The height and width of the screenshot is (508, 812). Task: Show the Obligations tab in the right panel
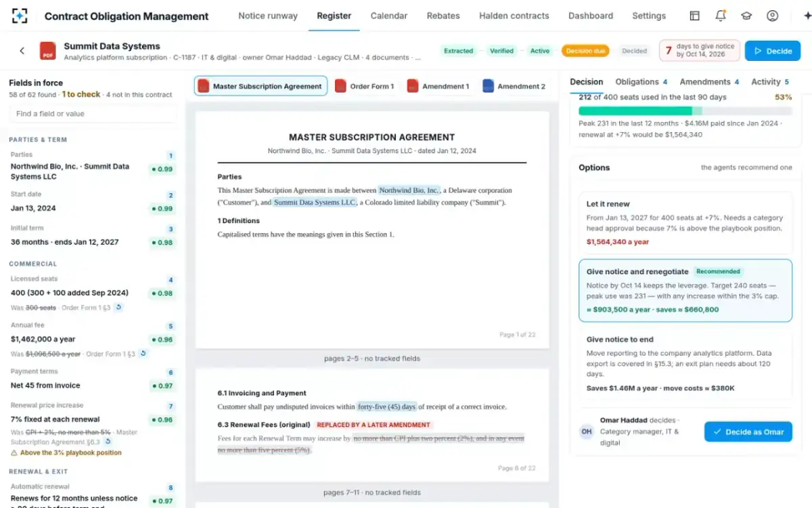point(641,82)
